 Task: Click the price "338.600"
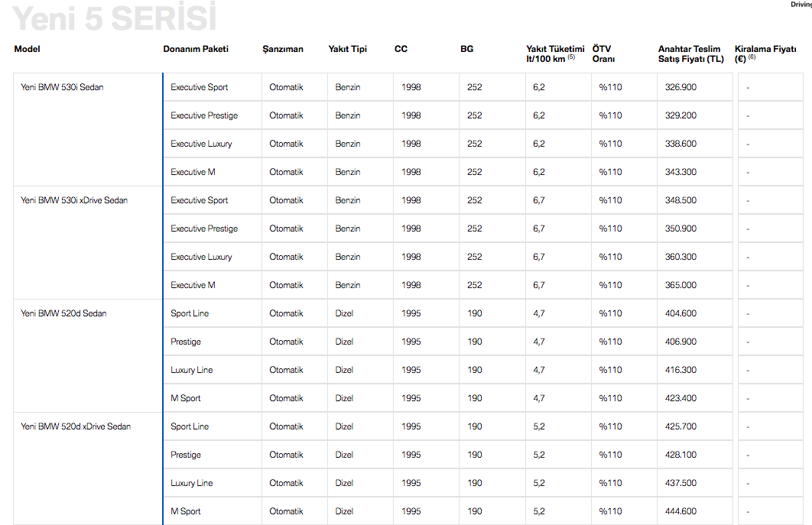(681, 144)
